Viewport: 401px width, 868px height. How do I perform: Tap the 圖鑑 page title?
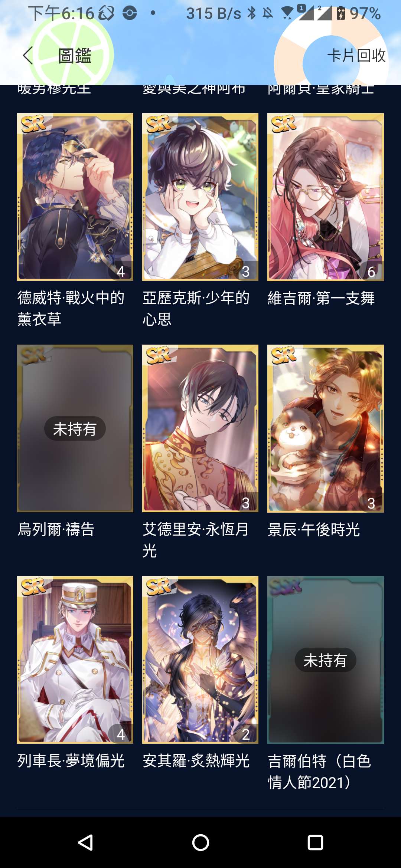(x=75, y=56)
